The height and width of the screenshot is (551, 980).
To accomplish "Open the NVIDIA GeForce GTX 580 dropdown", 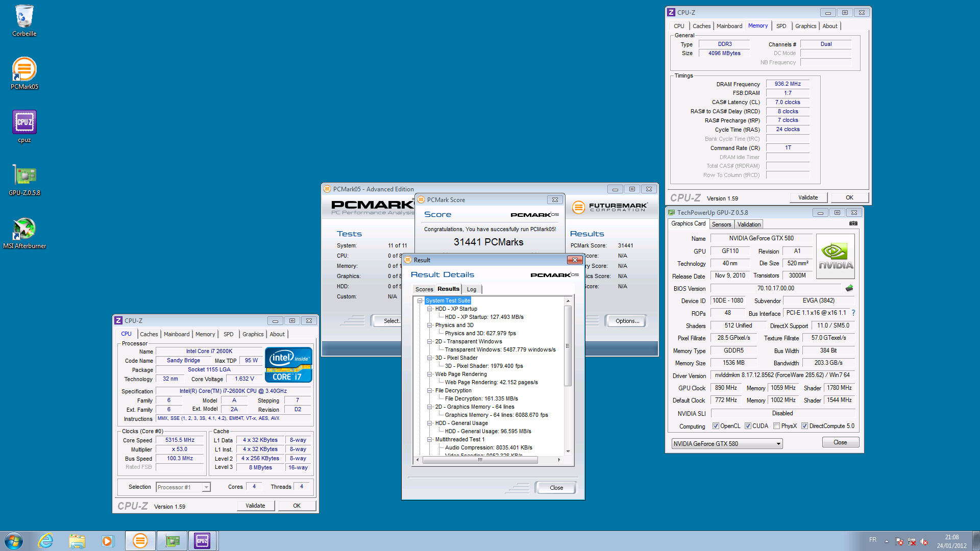I will tap(727, 444).
